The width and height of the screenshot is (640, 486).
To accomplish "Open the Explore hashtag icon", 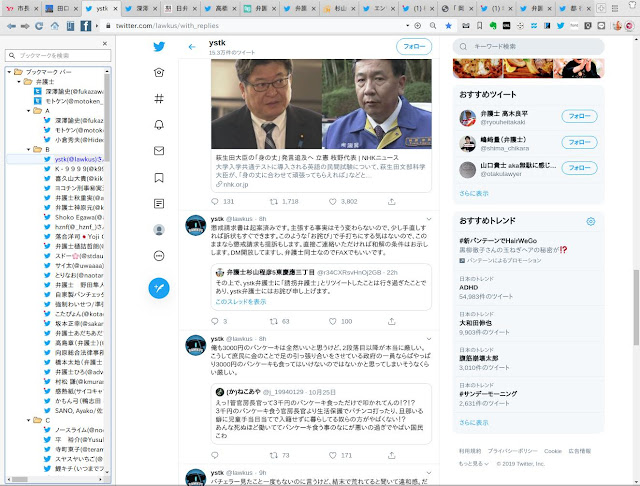I will point(159,98).
